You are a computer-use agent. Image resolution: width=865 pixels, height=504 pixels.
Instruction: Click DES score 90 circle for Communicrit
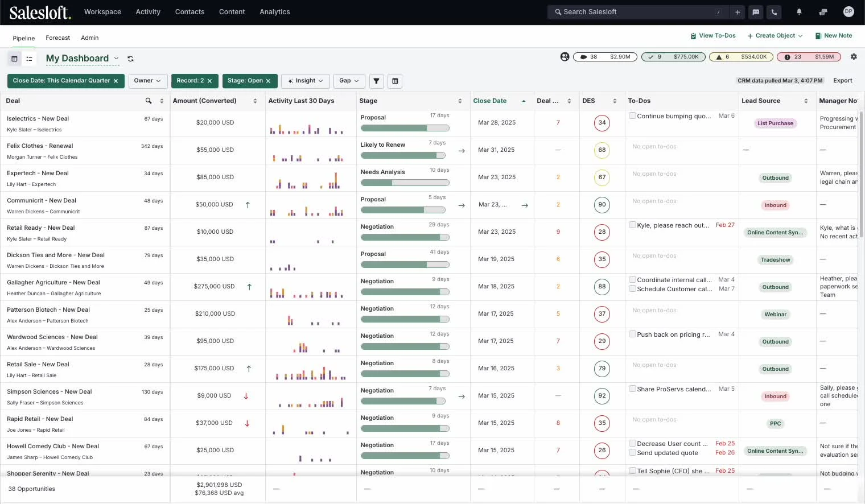tap(602, 205)
